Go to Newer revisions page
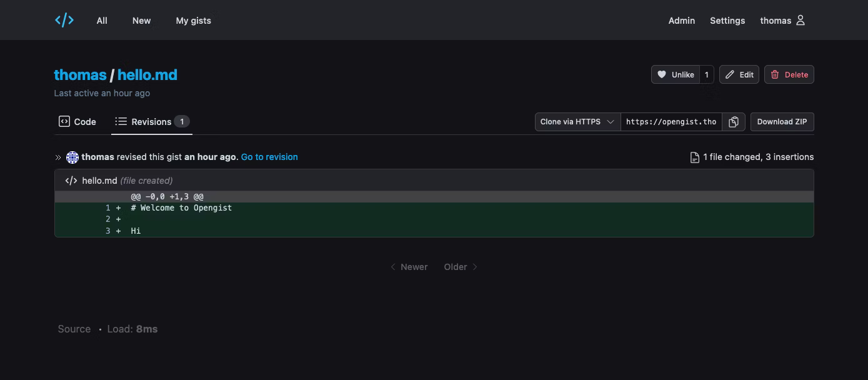868x380 pixels. [x=409, y=267]
